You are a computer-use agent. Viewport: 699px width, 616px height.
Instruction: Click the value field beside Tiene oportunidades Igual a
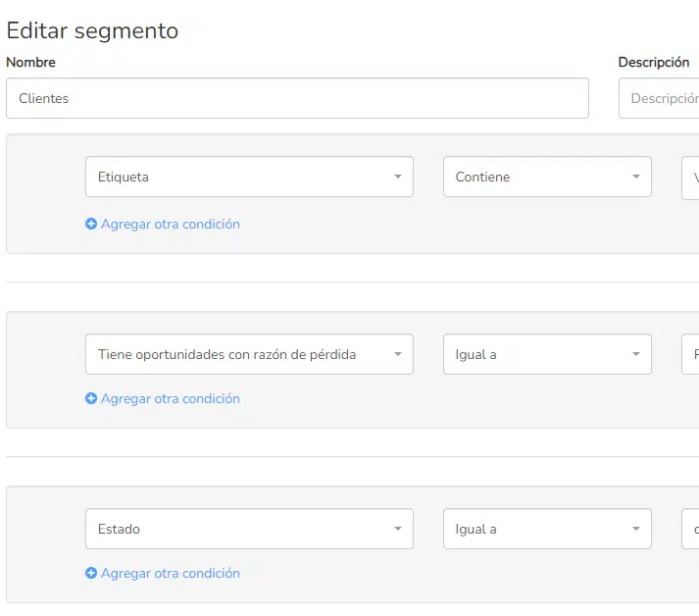[x=690, y=354]
